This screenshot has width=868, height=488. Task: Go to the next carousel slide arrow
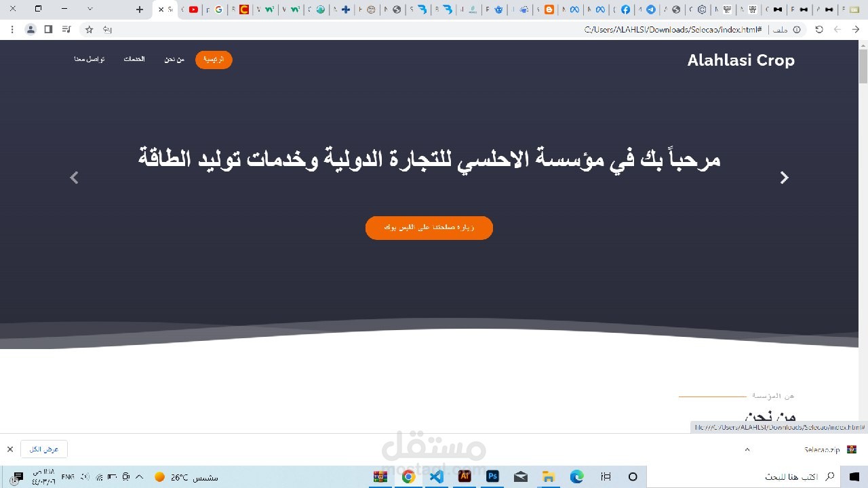784,178
